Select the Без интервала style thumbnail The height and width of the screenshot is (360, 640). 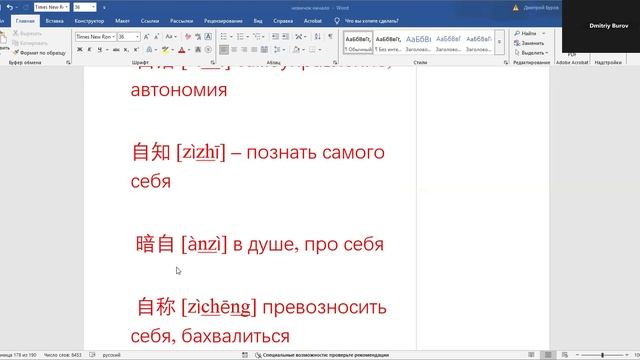tap(388, 42)
